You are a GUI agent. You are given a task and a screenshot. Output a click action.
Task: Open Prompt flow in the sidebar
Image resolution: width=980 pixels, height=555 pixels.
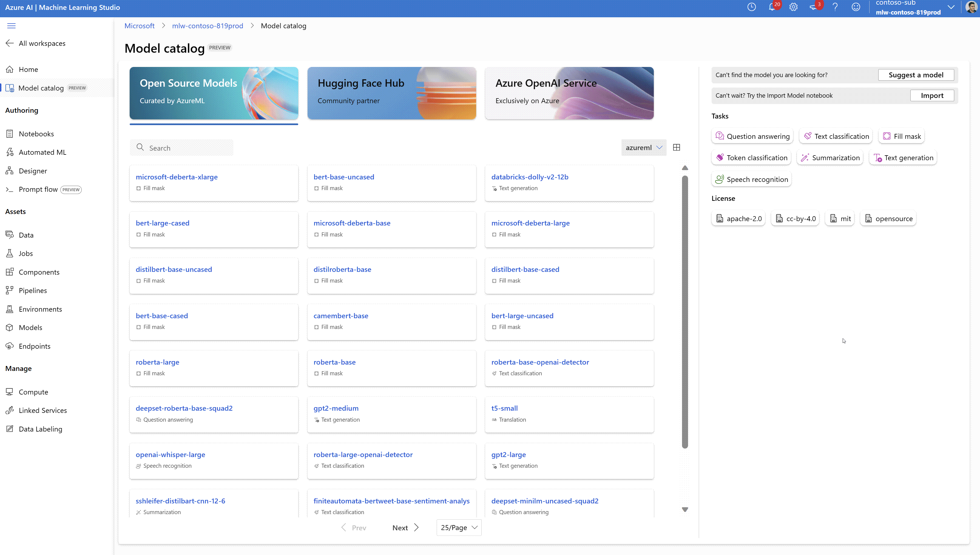point(38,190)
